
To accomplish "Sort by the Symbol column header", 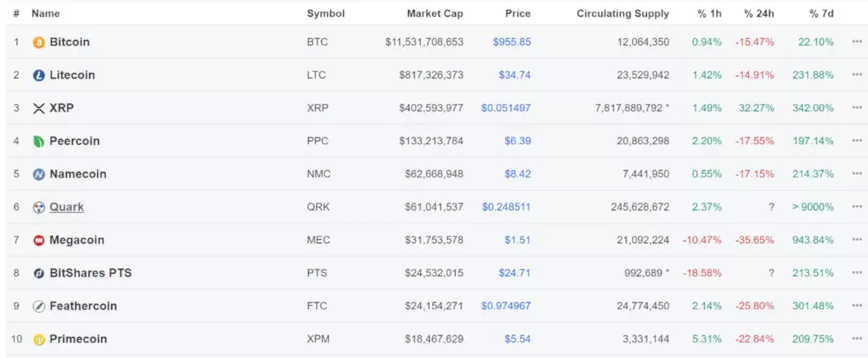I will click(326, 13).
